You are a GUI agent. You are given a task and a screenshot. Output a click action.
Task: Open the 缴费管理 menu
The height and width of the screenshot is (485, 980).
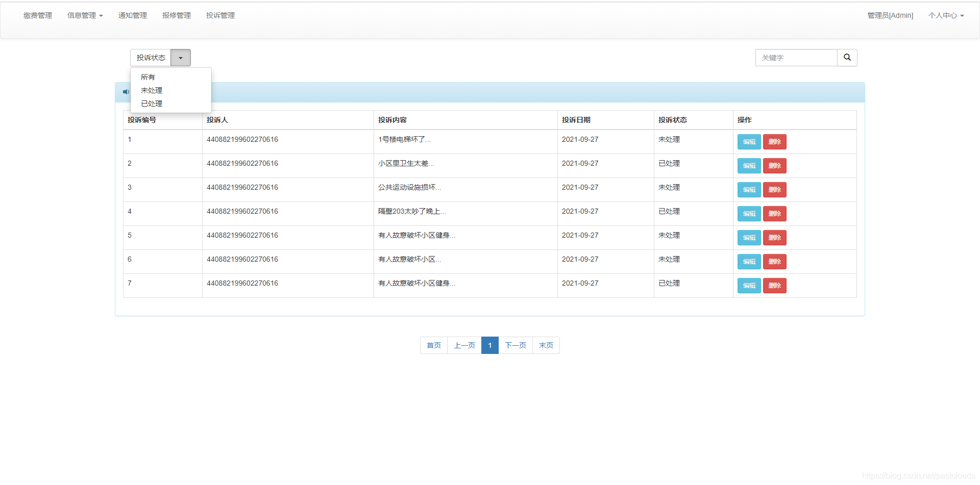38,15
